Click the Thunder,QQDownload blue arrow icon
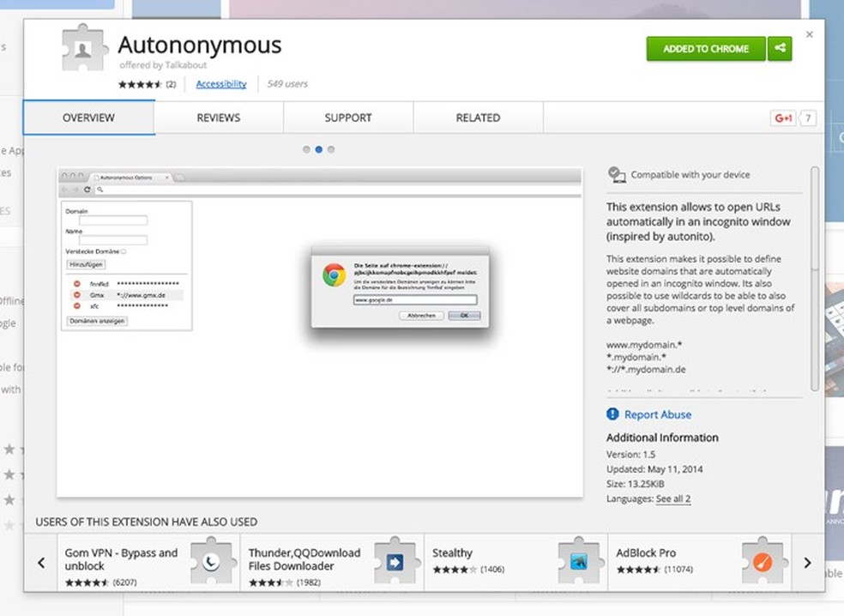 tap(395, 563)
